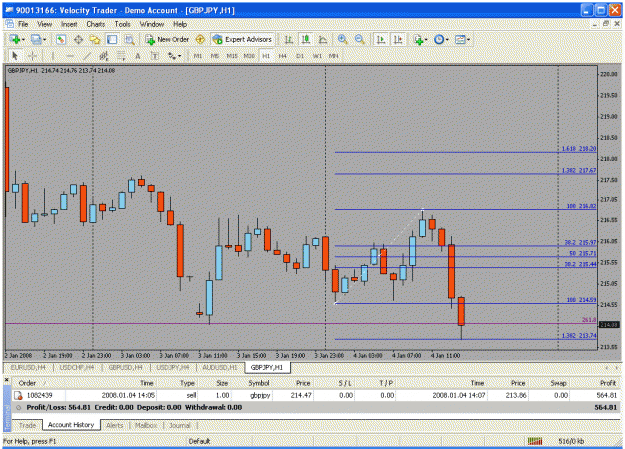Screen dimensions: 625x449
Task: Open the Journal tab in Terminal
Action: point(180,425)
